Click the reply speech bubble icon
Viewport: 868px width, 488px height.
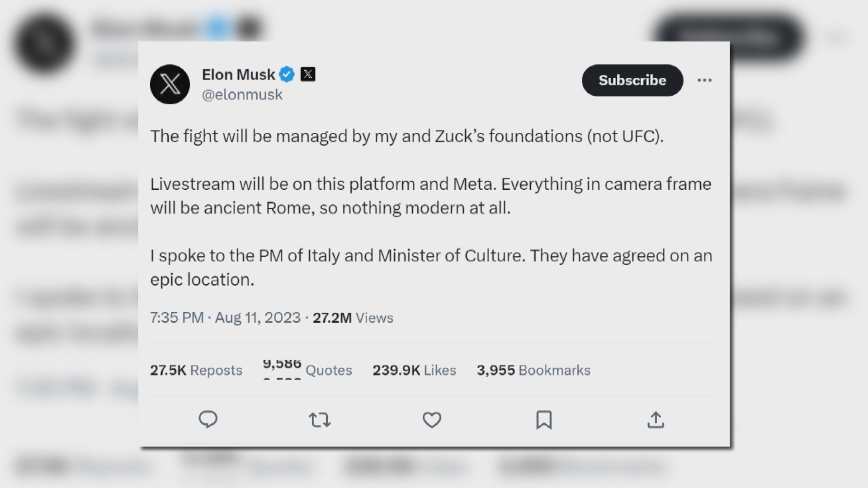(x=208, y=420)
